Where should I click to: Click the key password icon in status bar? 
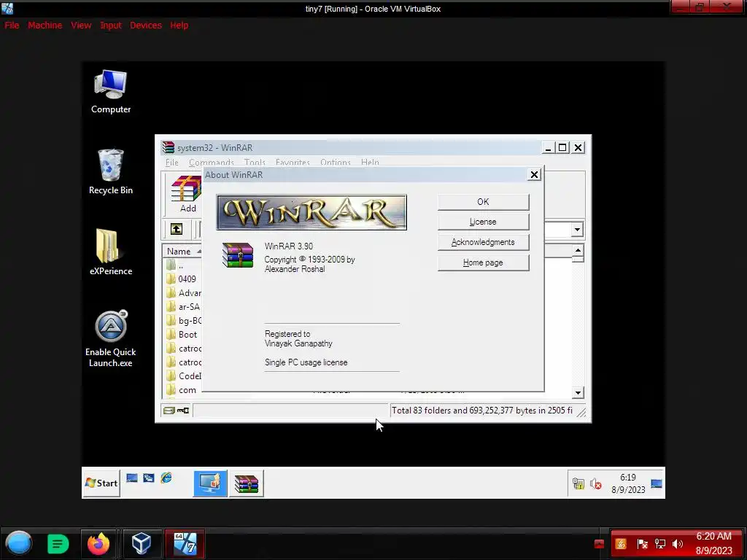(x=183, y=411)
